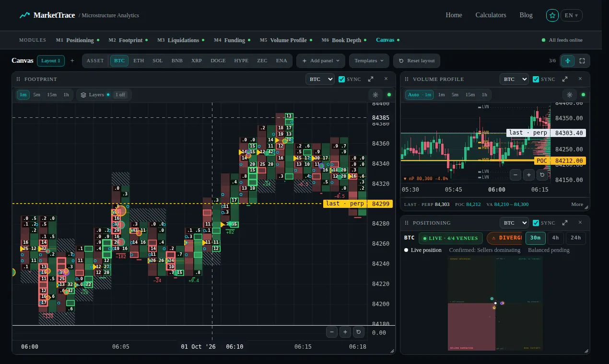Select 15m timeframe in Footprint panel
The width and height of the screenshot is (609, 364).
(x=52, y=95)
